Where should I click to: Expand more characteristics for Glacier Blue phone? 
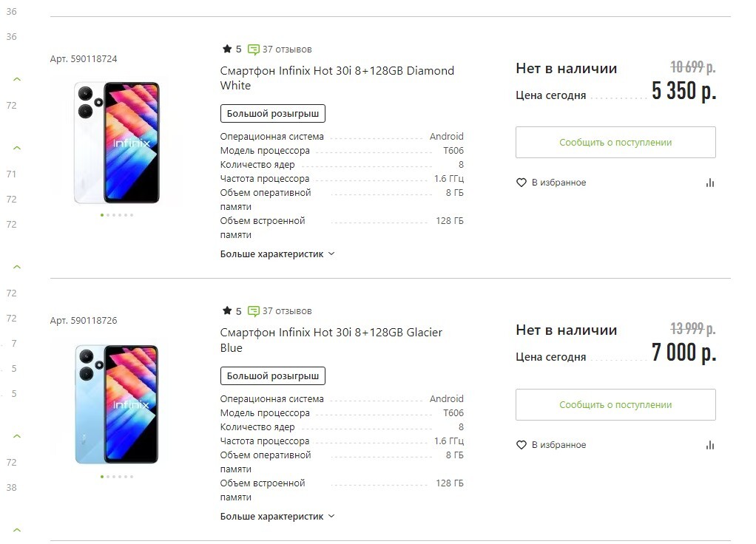tap(277, 516)
